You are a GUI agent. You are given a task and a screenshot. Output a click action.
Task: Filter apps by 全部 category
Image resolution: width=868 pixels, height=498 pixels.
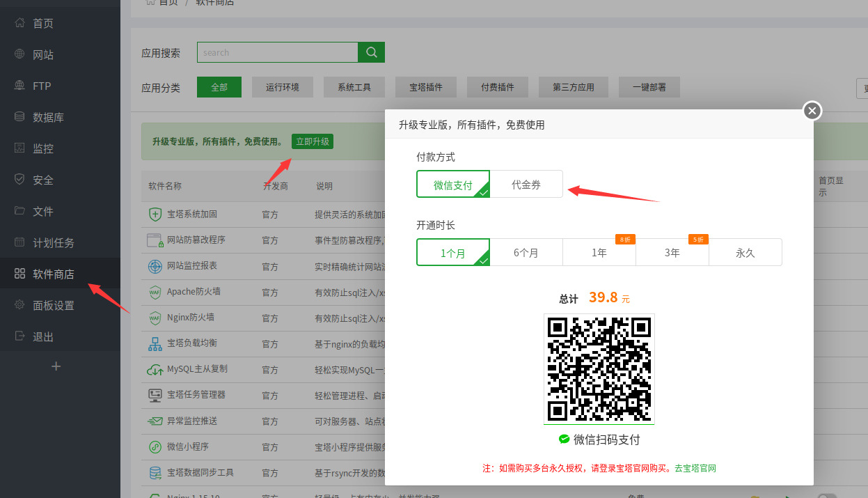[x=219, y=87]
